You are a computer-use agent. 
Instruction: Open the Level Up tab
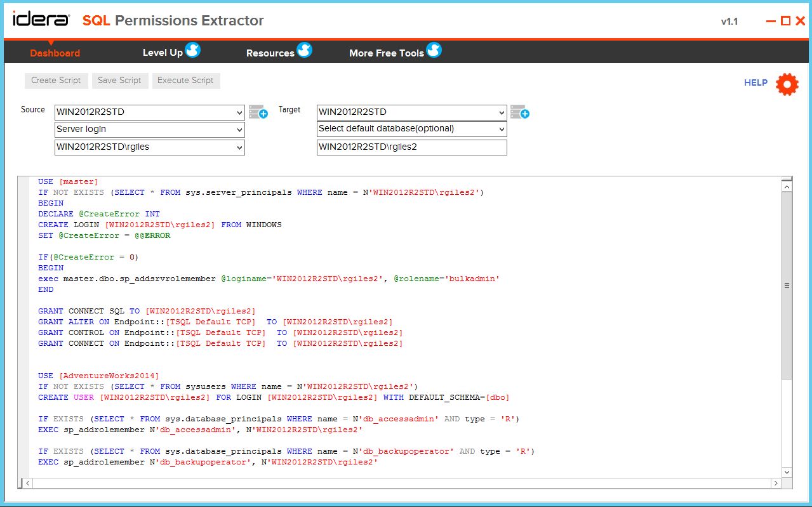[x=163, y=53]
